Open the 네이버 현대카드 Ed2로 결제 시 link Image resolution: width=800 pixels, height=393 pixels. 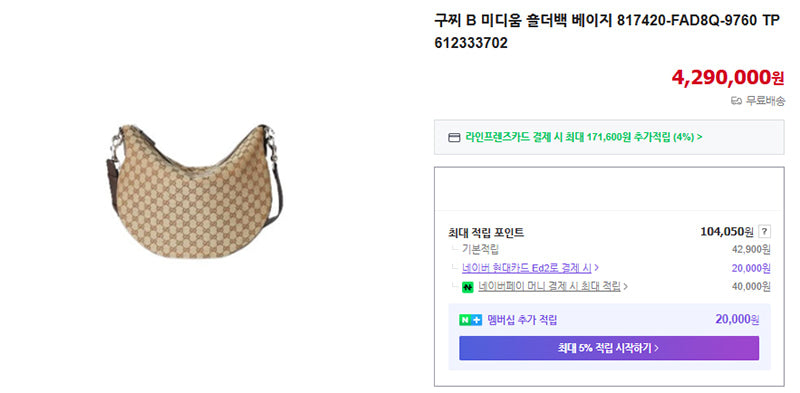point(527,267)
